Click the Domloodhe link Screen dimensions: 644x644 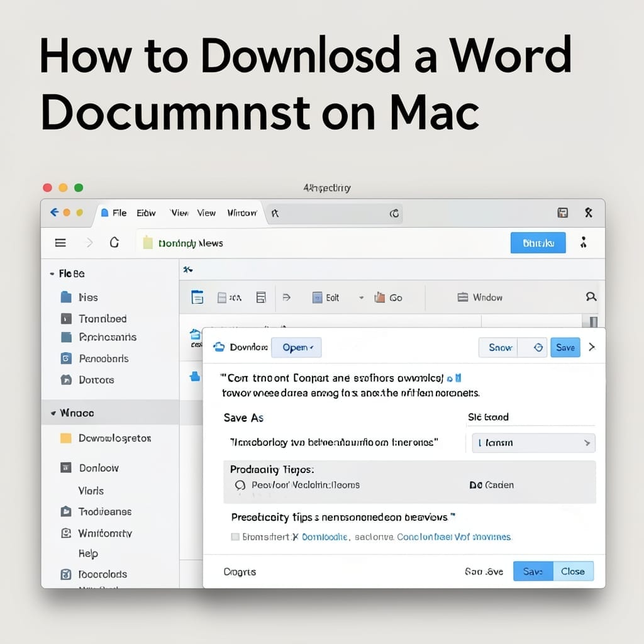(325, 537)
